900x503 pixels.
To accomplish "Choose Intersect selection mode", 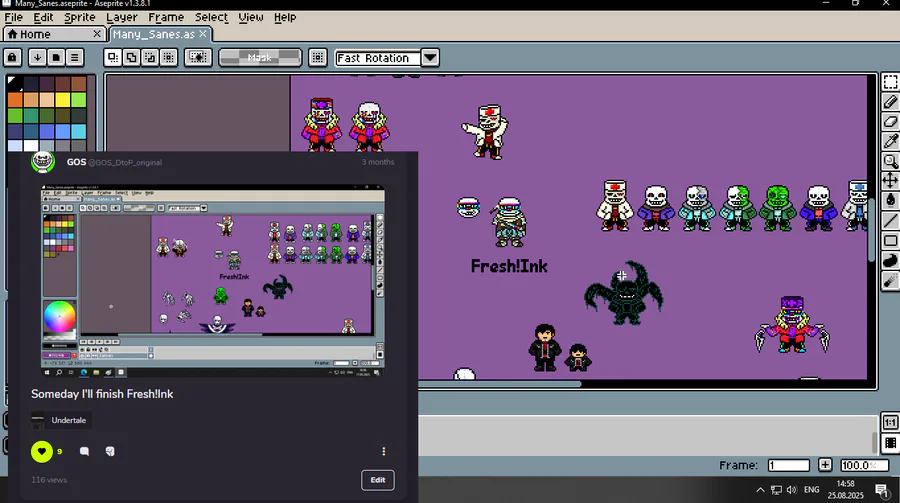I will (168, 57).
